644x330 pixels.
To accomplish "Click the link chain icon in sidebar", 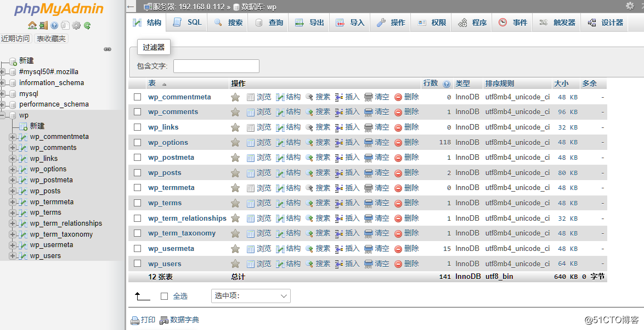I will [108, 49].
